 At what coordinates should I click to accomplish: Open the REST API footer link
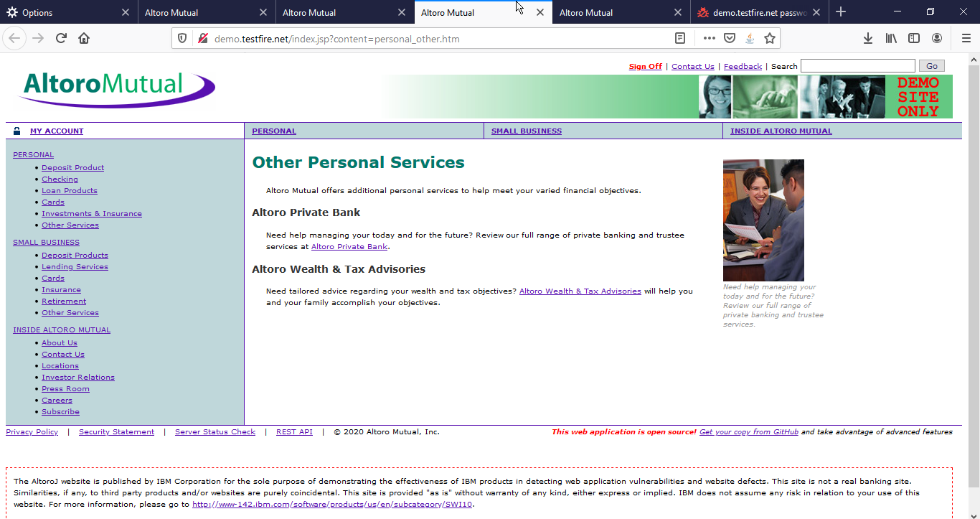click(x=294, y=431)
